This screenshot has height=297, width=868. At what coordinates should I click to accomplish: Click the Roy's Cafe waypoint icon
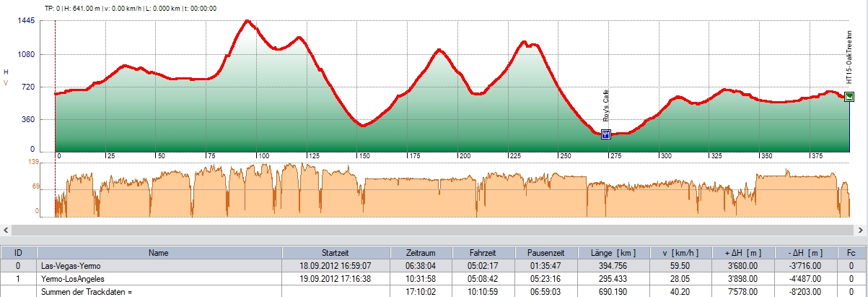(x=605, y=134)
